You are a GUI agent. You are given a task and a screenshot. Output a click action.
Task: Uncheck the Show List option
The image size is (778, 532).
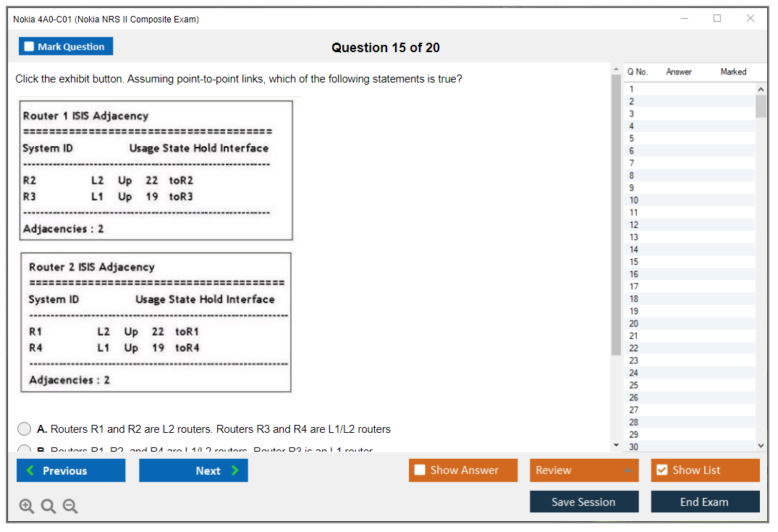pyautogui.click(x=661, y=470)
